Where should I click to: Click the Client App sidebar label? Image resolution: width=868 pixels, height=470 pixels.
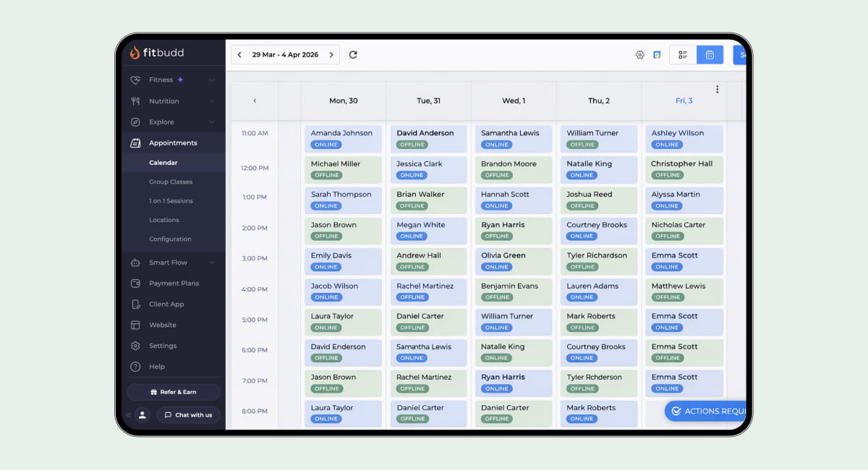click(166, 304)
